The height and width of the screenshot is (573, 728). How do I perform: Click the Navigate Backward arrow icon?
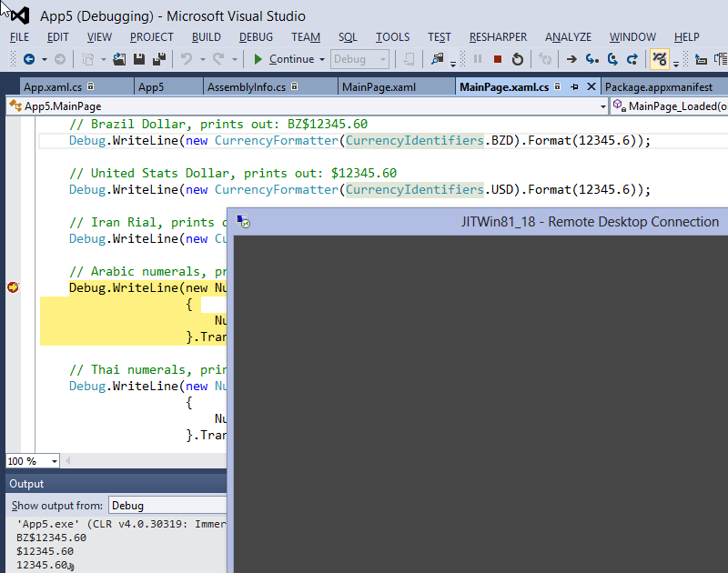(29, 59)
